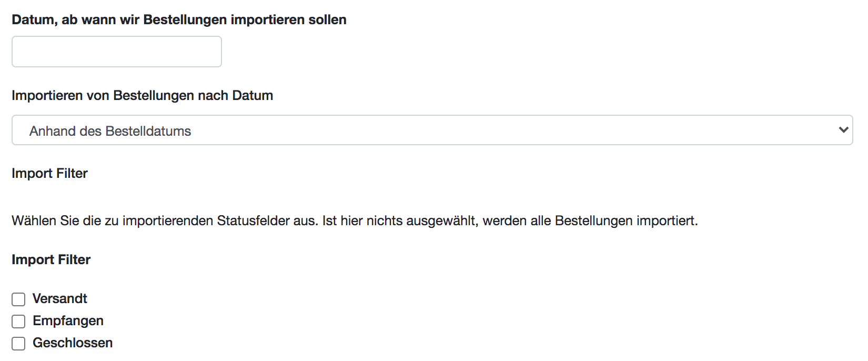Click the "Versandt" label text

point(60,299)
